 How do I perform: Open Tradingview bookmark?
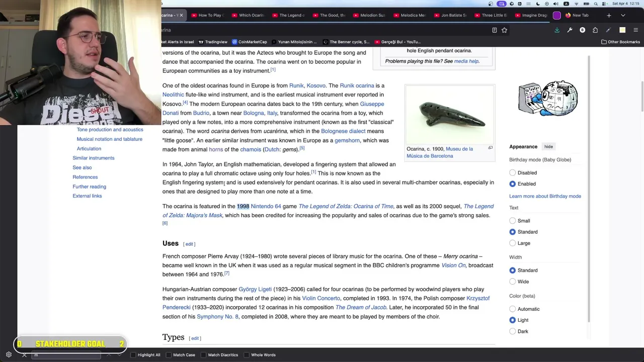pos(213,42)
